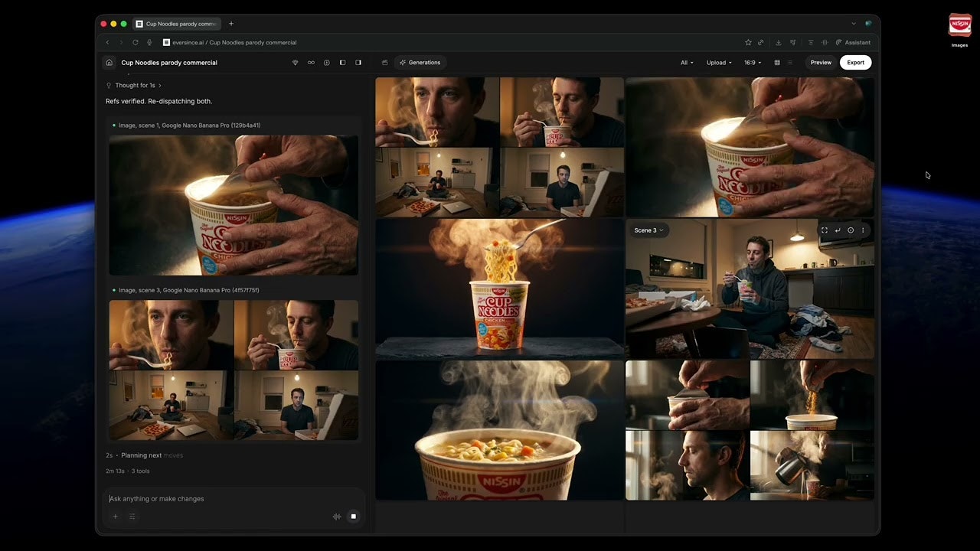The image size is (980, 551).
Task: Expand the browser tab list chevron
Action: (854, 24)
